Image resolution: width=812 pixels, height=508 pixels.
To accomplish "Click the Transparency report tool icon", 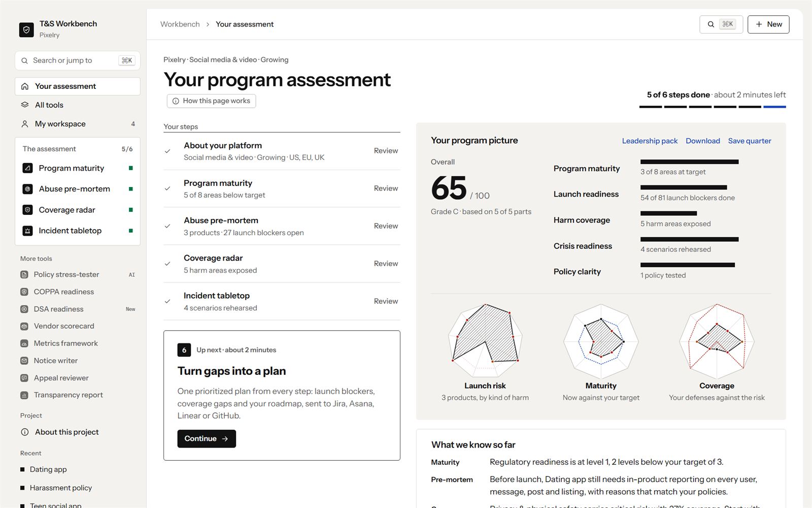I will tap(24, 395).
